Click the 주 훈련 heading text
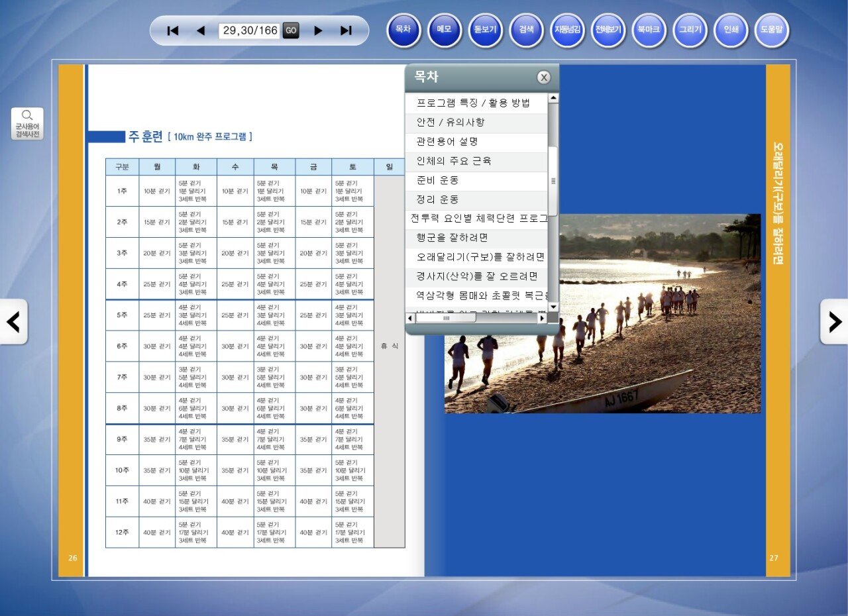This screenshot has height=616, width=848. [146, 136]
